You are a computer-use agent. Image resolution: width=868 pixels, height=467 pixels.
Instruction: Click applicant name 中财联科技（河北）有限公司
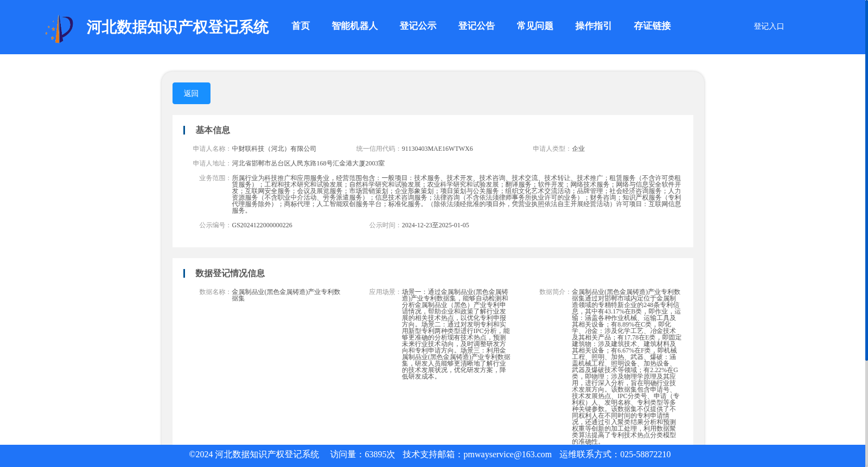[x=274, y=149]
